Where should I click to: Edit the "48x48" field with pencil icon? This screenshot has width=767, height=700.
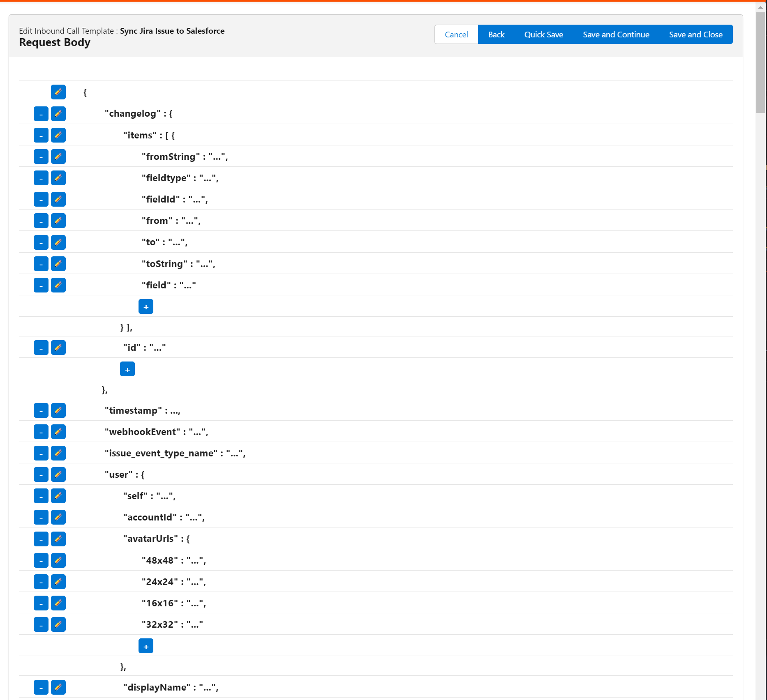58,560
